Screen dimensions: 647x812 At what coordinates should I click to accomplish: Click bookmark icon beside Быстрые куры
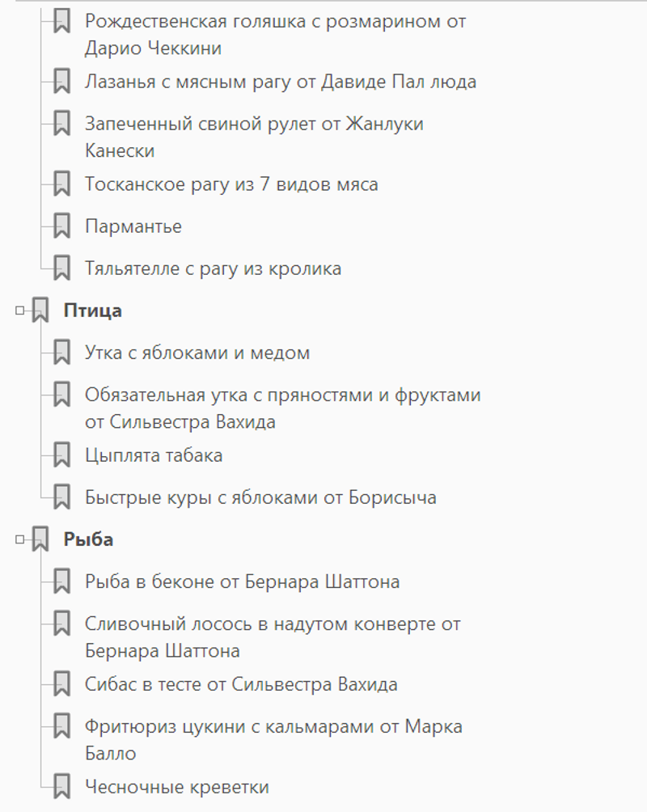point(61,497)
